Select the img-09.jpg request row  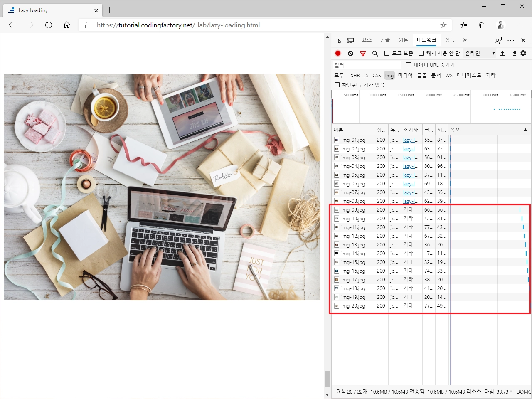pos(431,210)
